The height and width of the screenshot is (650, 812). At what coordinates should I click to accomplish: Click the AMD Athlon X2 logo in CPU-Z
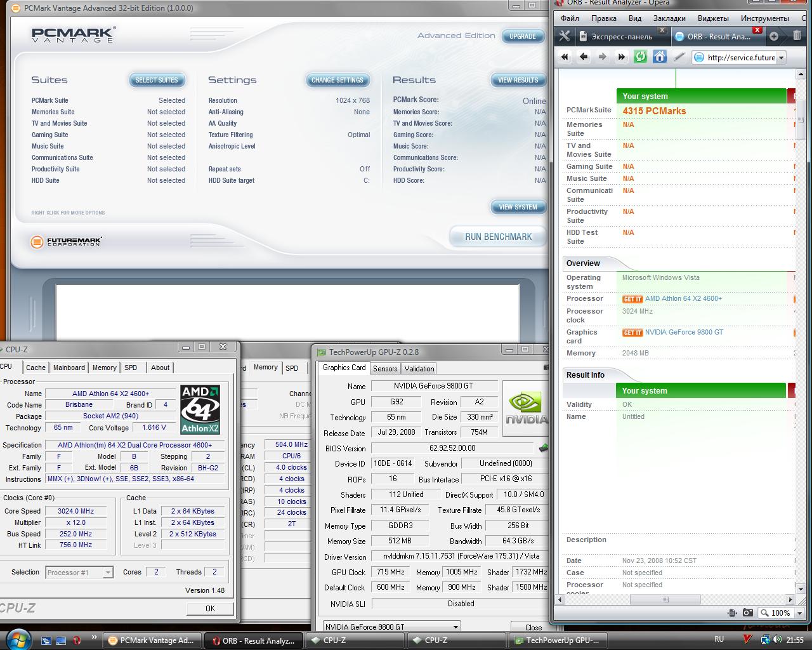200,409
